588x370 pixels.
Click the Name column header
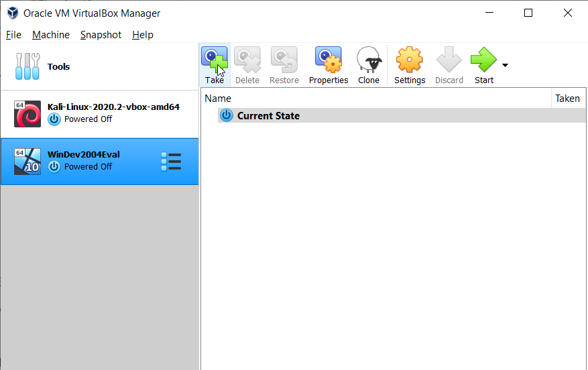[x=375, y=99]
